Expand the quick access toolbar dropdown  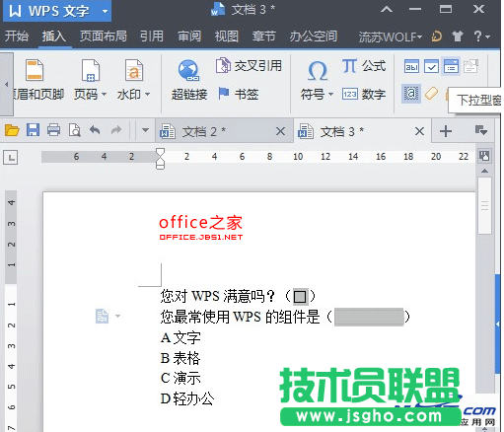click(x=145, y=130)
